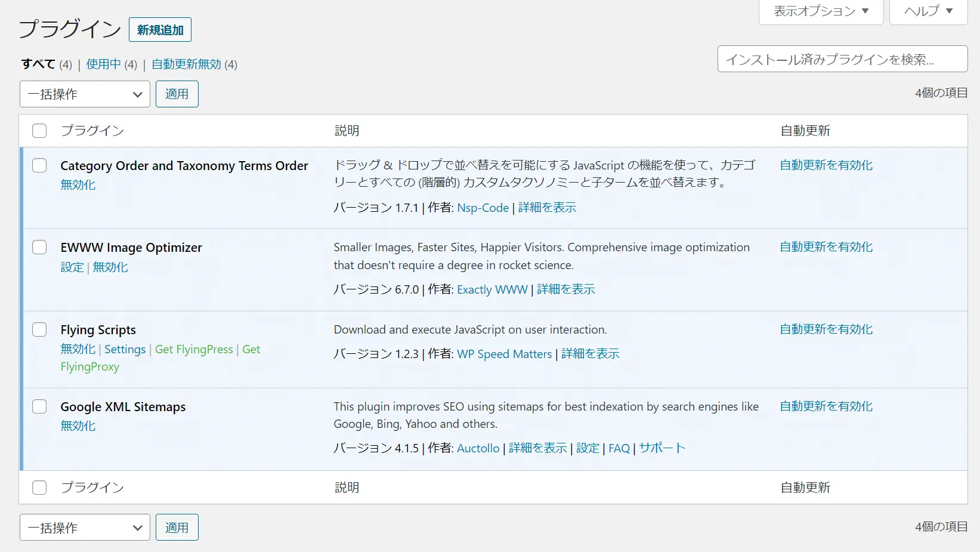
Task: Switch to the 使用中 active plugins filter
Action: point(103,64)
